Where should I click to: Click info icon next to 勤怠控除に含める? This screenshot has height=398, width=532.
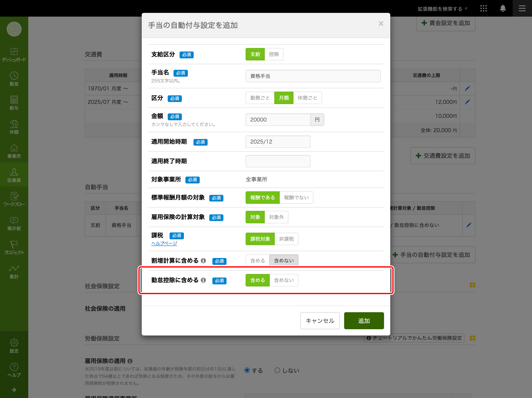(x=203, y=280)
